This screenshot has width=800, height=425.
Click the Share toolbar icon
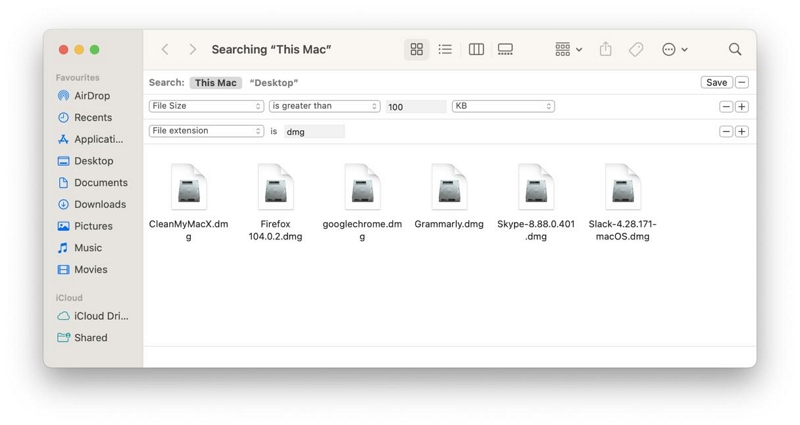pyautogui.click(x=606, y=49)
